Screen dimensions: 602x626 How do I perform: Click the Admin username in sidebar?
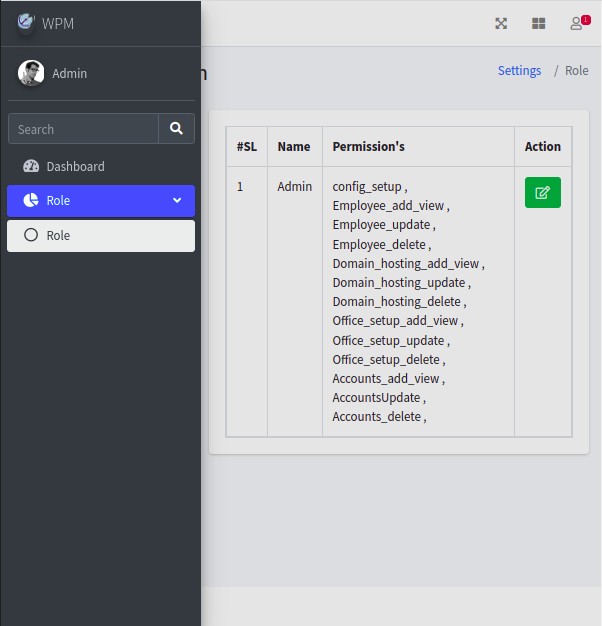[x=70, y=74]
